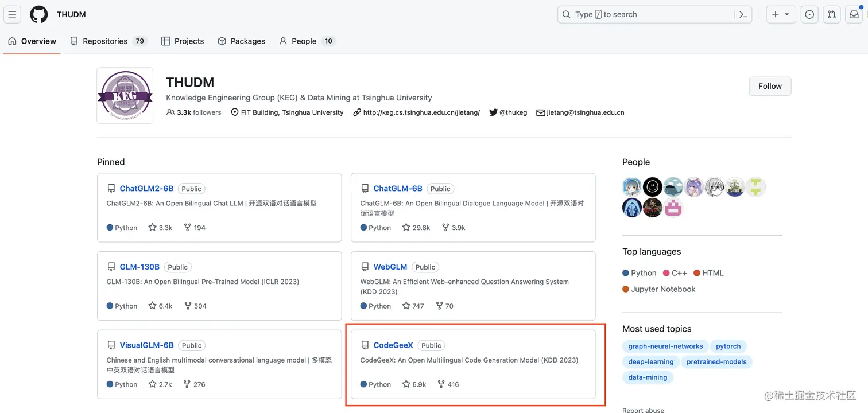Click the 'Top languages' heading
The height and width of the screenshot is (413, 868).
(x=652, y=252)
